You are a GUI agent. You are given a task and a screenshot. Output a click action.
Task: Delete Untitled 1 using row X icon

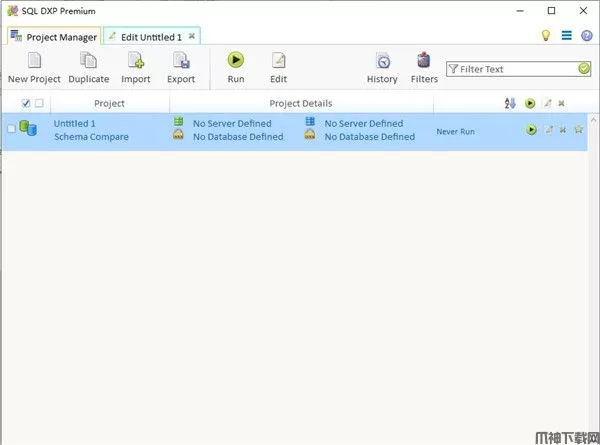coord(562,130)
